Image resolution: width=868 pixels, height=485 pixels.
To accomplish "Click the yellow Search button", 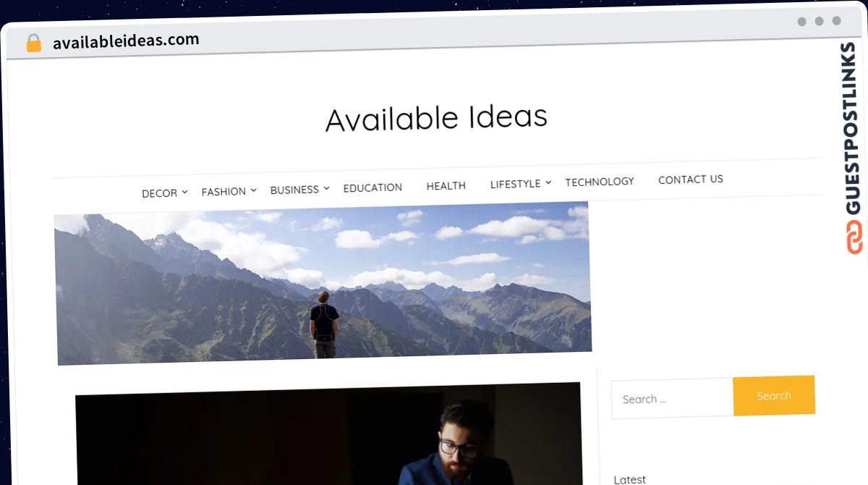I will coord(774,396).
